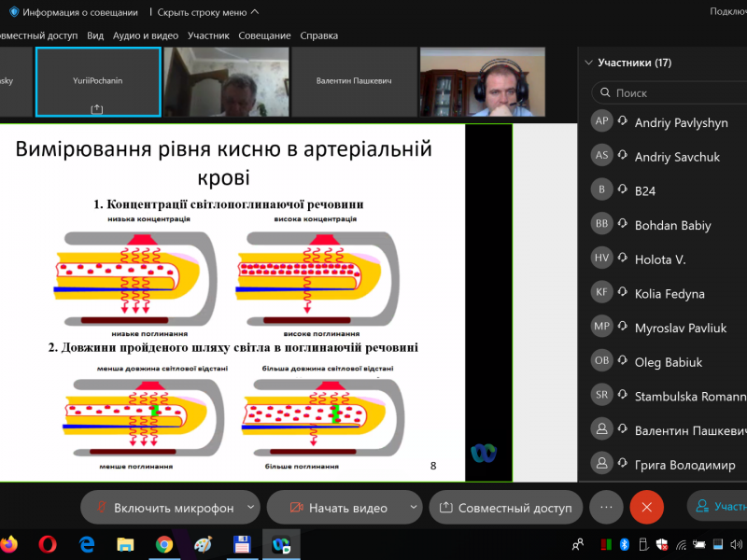
Task: Open Информация о совещании
Action: [x=73, y=12]
